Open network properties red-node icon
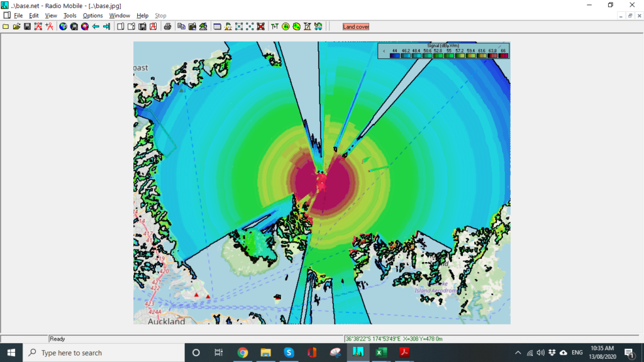The width and height of the screenshot is (644, 362). (x=38, y=26)
